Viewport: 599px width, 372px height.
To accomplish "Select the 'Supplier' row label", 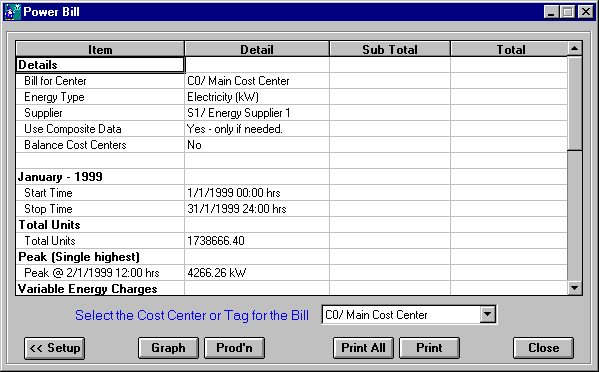I will (43, 113).
